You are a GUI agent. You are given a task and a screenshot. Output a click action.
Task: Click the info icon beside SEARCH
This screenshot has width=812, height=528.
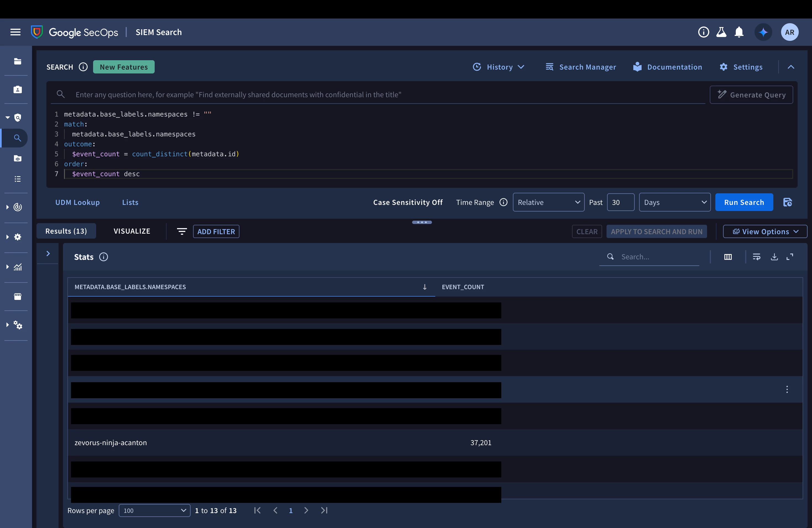[x=83, y=67]
